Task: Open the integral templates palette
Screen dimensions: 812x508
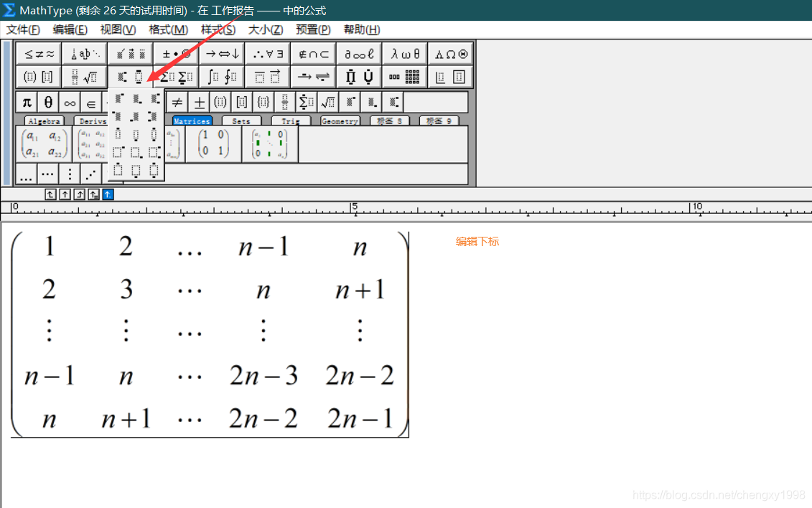Action: [x=222, y=77]
